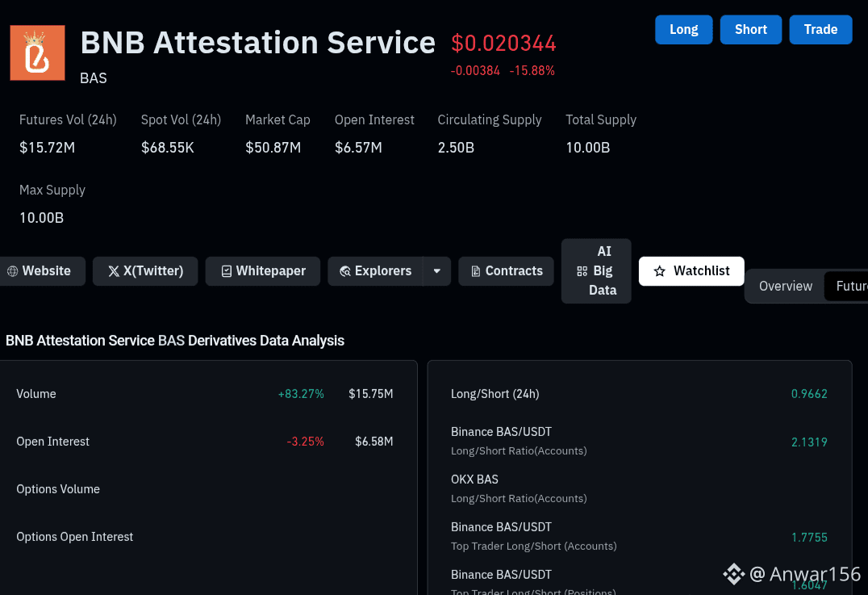Viewport: 868px width, 595px height.
Task: Click the $15.72M futures volume value
Action: pos(47,148)
